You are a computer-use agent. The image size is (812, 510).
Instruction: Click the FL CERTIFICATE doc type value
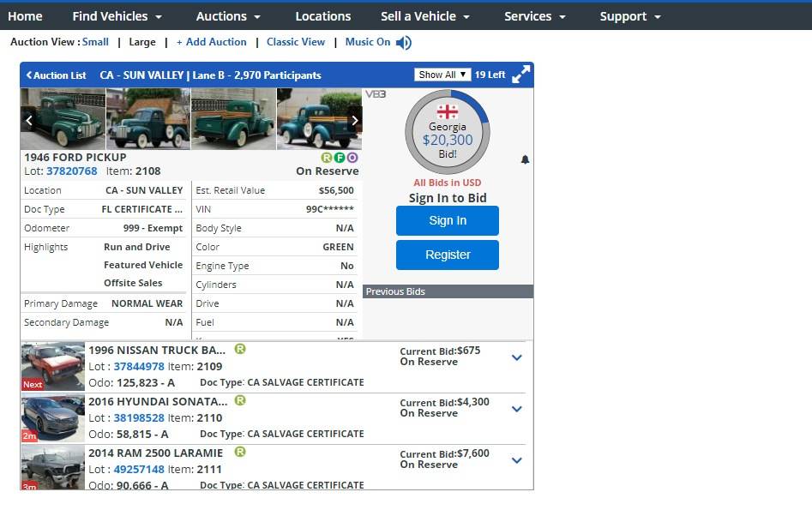tap(141, 209)
